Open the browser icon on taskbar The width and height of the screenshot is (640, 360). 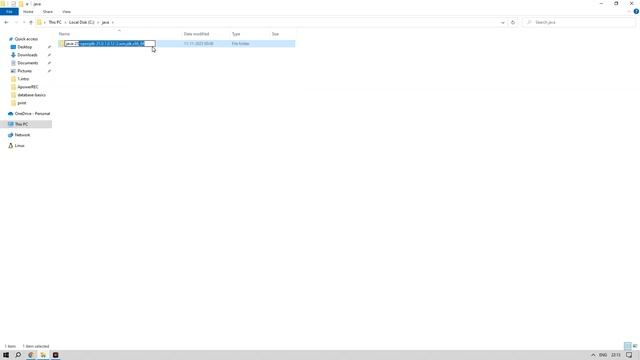31,355
